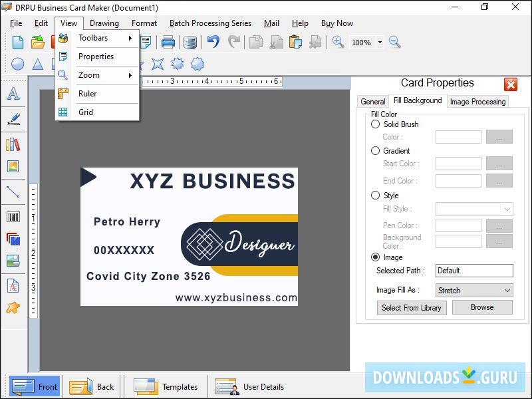
Task: Open the Buy Now menu
Action: point(337,23)
